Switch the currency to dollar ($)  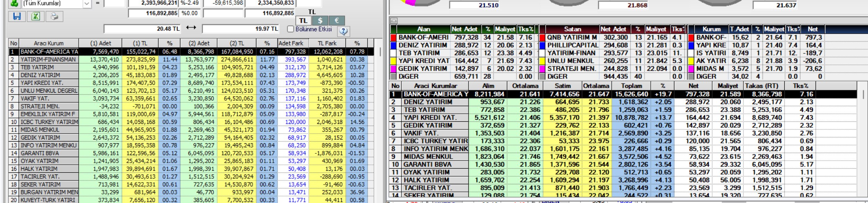pyautogui.click(x=320, y=20)
